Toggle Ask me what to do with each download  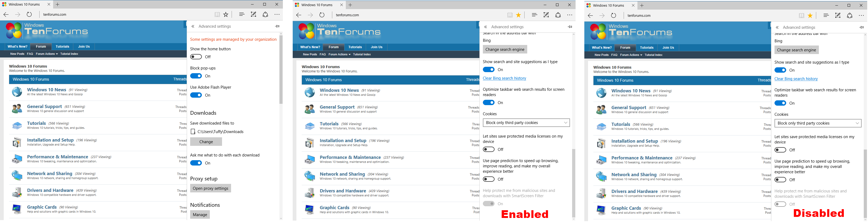196,163
